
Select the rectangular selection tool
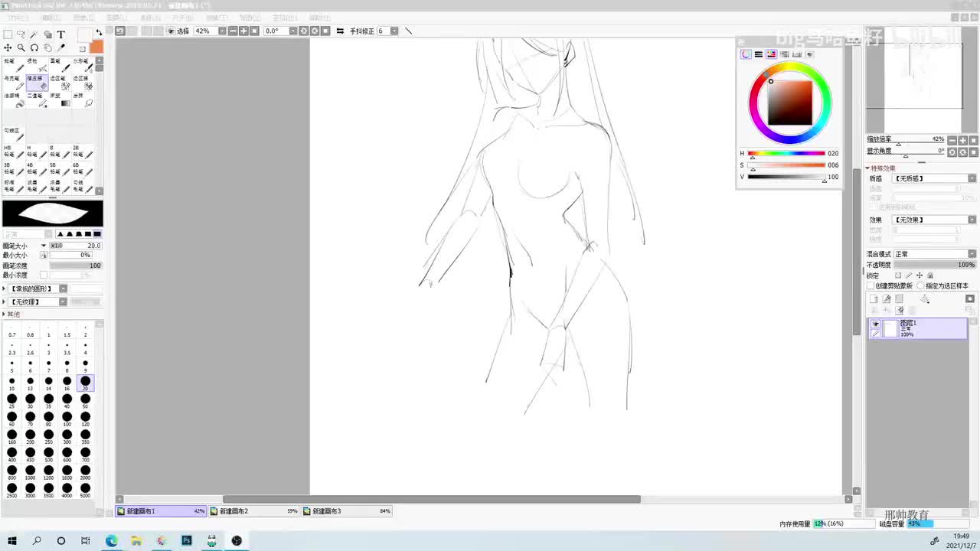[8, 34]
